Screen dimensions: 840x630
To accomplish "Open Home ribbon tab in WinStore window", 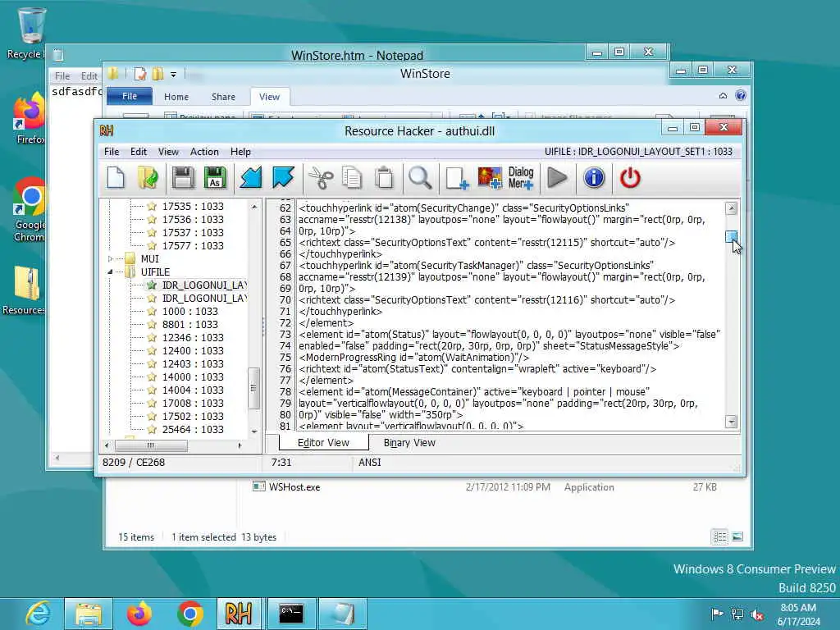I will coord(176,97).
